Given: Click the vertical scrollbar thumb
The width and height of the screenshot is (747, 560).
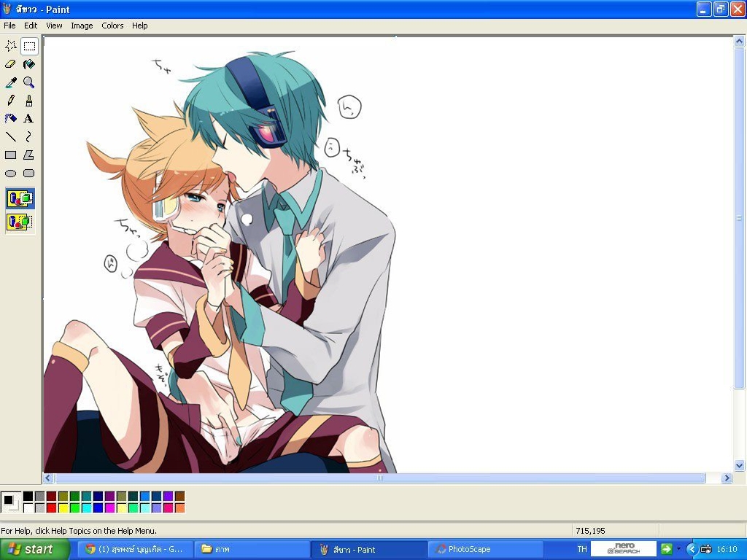Looking at the screenshot, I should pos(739,217).
